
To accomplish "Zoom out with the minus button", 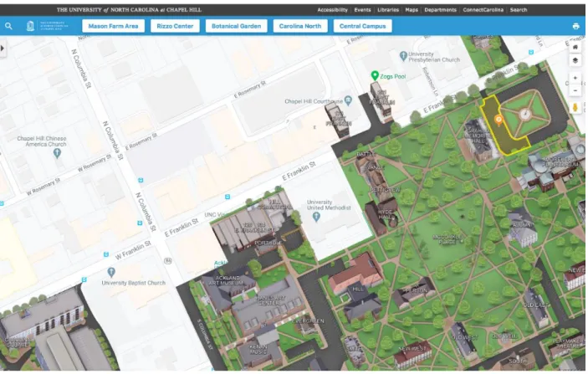I will (575, 90).
